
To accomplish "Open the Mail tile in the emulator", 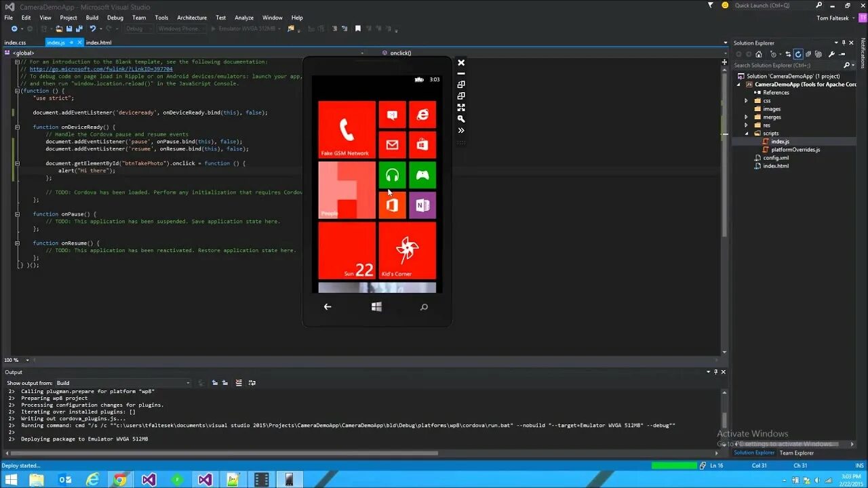I will coord(392,145).
